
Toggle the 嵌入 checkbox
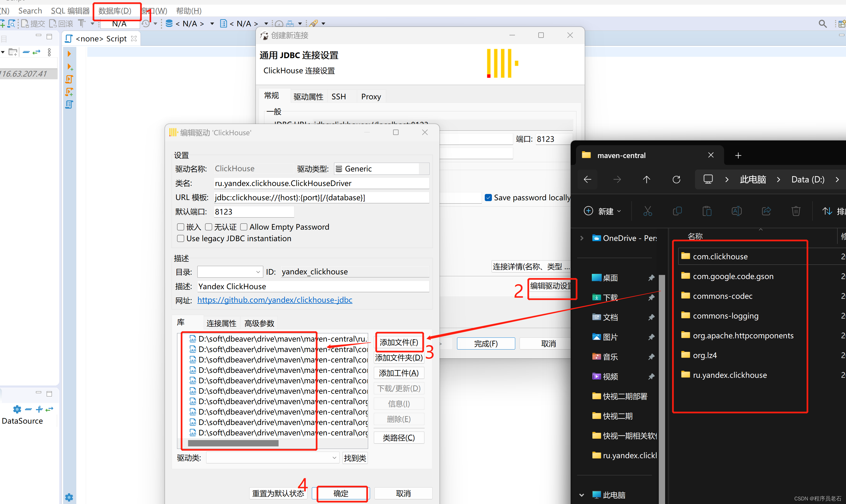tap(180, 227)
